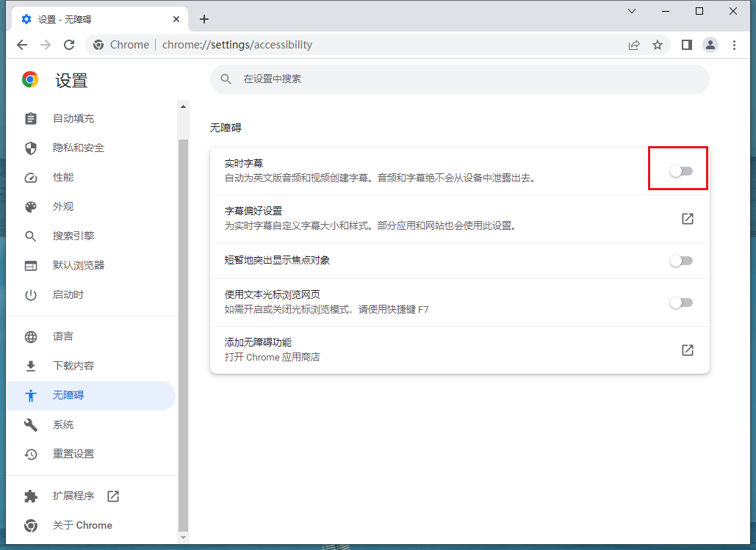Open the profile avatar icon
The width and height of the screenshot is (756, 550).
tap(710, 45)
